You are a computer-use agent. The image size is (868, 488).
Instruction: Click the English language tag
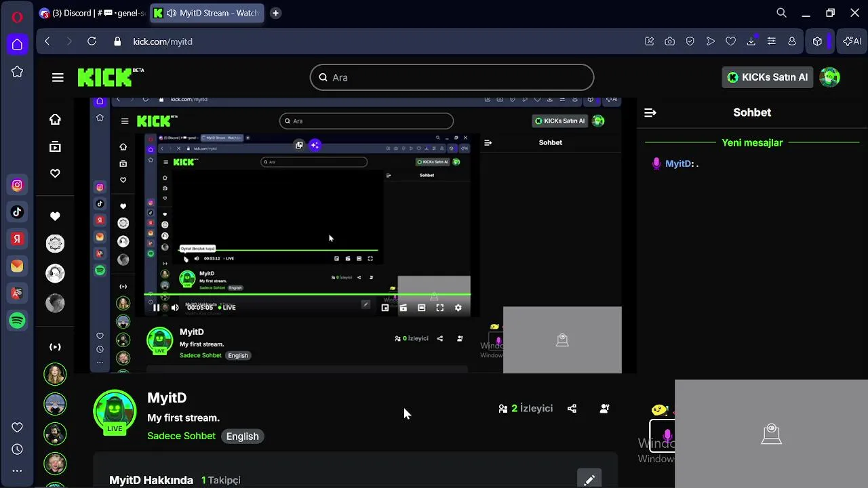pyautogui.click(x=242, y=436)
